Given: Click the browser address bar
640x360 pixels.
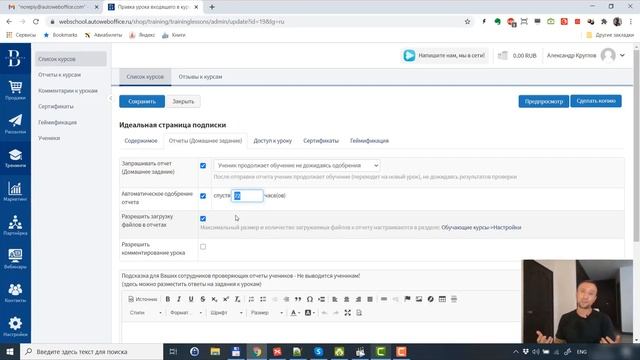Looking at the screenshot, I should [x=257, y=22].
